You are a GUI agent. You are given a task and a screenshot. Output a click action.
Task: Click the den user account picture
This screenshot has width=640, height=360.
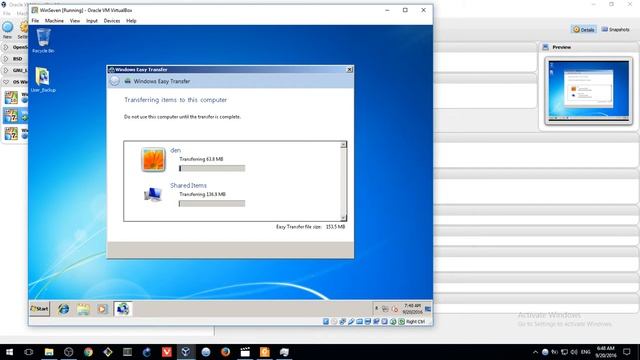pos(153,159)
